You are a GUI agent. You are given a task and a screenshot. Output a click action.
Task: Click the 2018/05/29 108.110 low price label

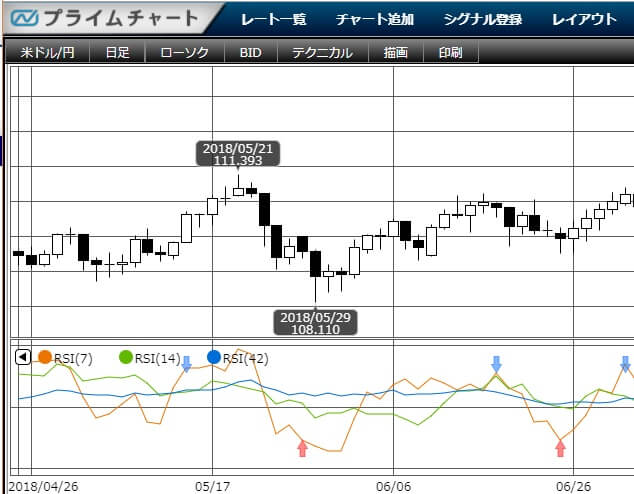pos(315,323)
